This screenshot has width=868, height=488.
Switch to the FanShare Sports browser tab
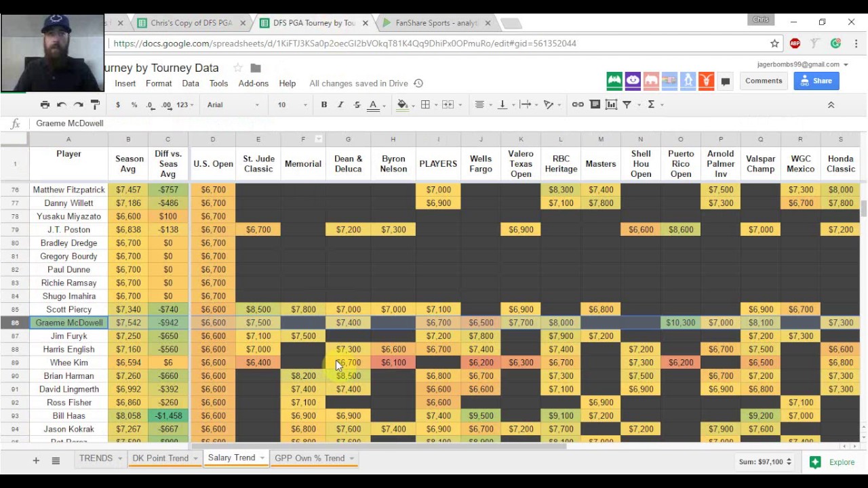(x=436, y=23)
